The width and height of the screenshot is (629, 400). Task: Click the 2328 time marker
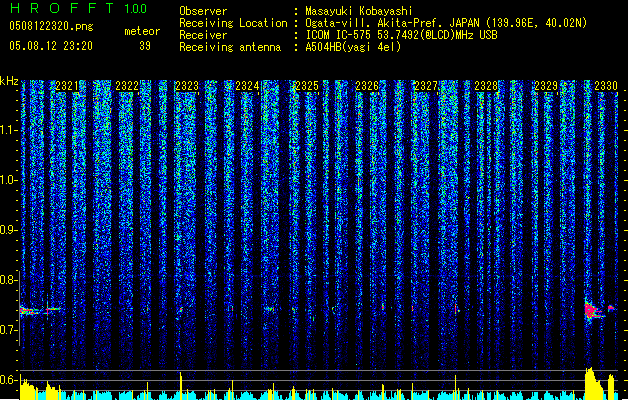(x=486, y=85)
